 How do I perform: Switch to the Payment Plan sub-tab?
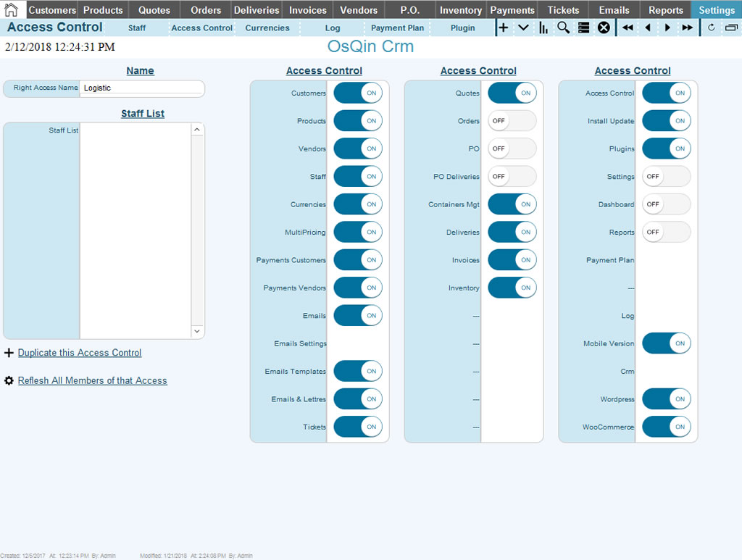(398, 28)
